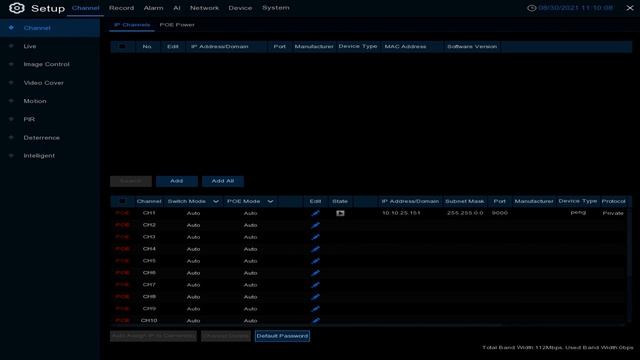Click the Default Password button
The height and width of the screenshot is (360, 640).
[282, 336]
